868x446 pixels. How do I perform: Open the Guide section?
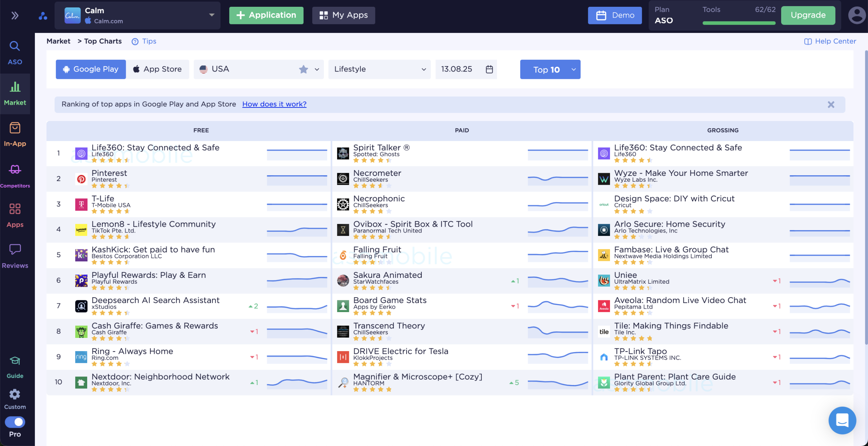tap(15, 367)
